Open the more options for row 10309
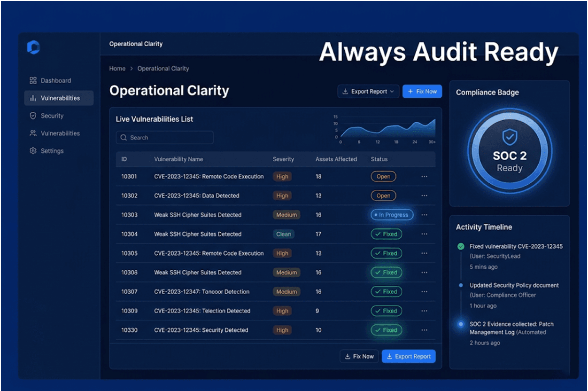The width and height of the screenshot is (588, 391). coord(425,311)
